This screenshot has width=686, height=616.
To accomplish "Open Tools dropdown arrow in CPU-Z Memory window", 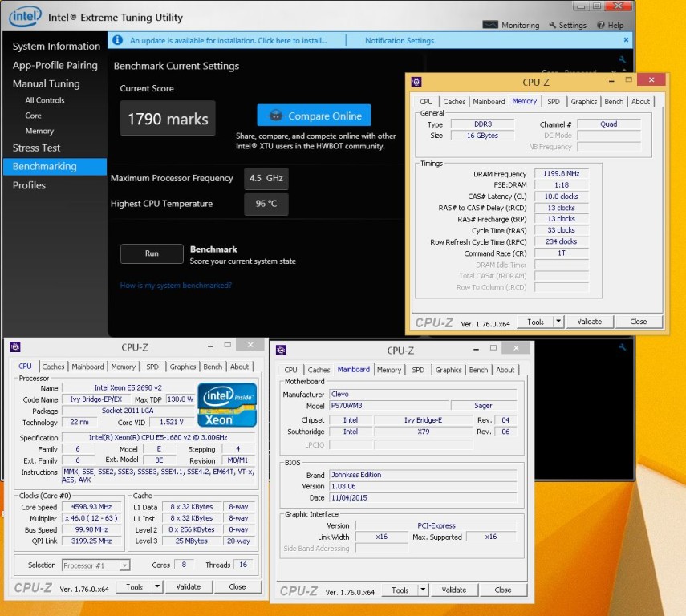I will click(x=558, y=322).
